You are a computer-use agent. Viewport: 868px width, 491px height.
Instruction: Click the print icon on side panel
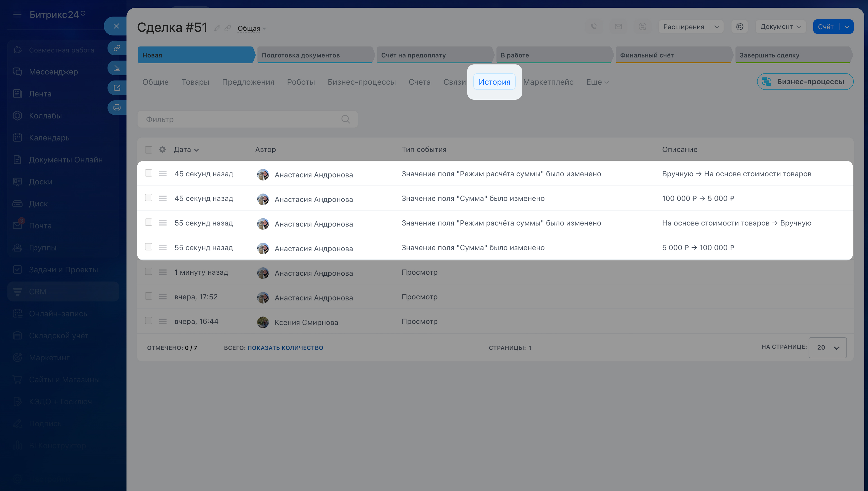coord(117,108)
